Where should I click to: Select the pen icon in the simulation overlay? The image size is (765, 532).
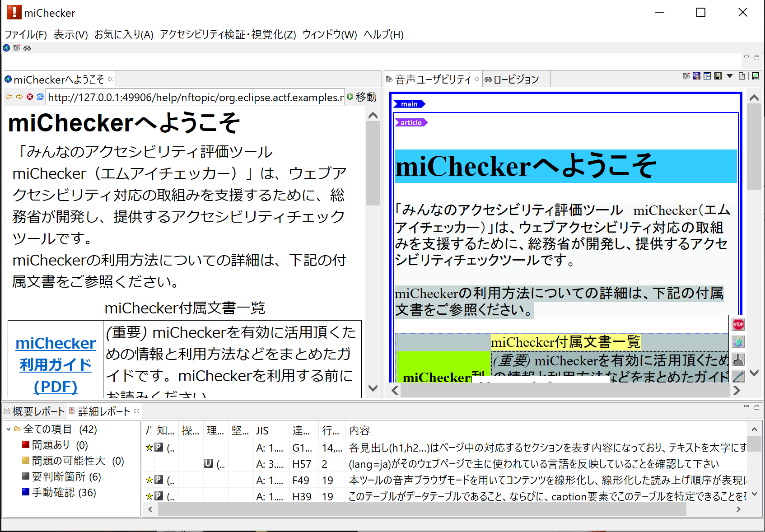pos(738,375)
